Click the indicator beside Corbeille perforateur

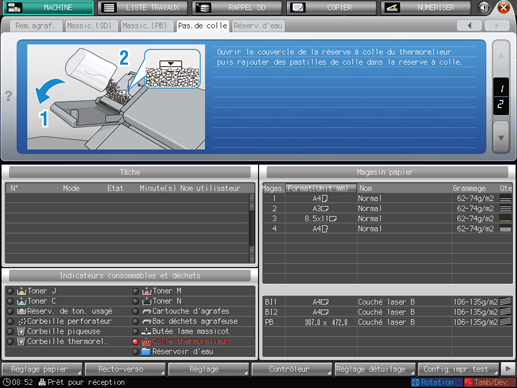click(x=11, y=322)
